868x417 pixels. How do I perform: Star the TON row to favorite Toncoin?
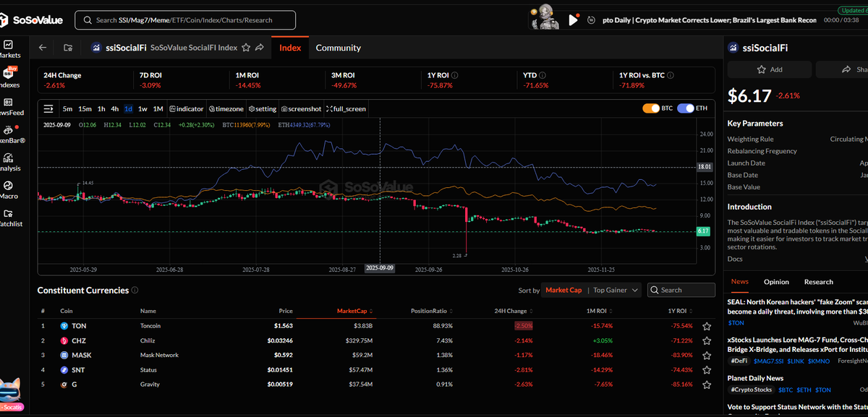tap(707, 326)
